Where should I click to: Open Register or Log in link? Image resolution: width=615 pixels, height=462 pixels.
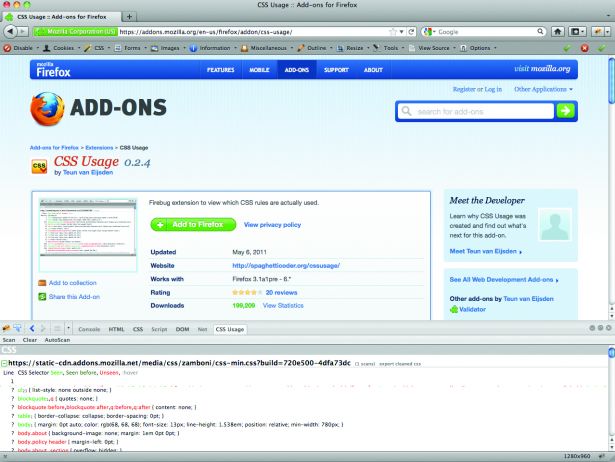point(477,89)
